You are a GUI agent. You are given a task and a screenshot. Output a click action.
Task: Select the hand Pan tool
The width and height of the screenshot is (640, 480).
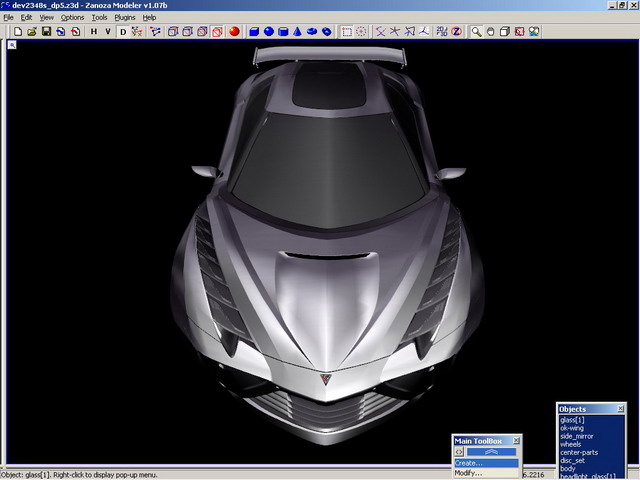[x=491, y=32]
